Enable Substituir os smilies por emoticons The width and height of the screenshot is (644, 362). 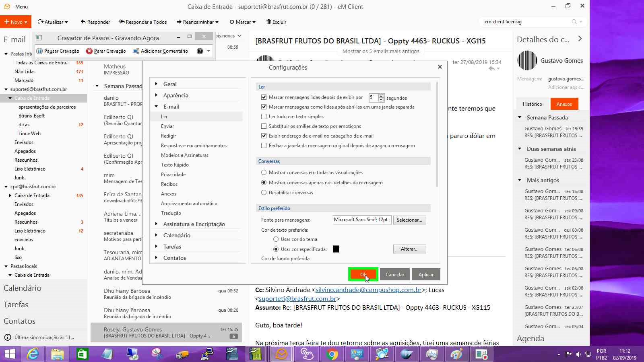pos(264,126)
